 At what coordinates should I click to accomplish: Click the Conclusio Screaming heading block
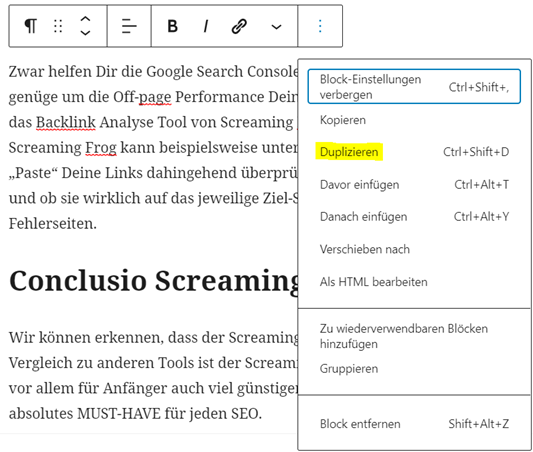[153, 281]
